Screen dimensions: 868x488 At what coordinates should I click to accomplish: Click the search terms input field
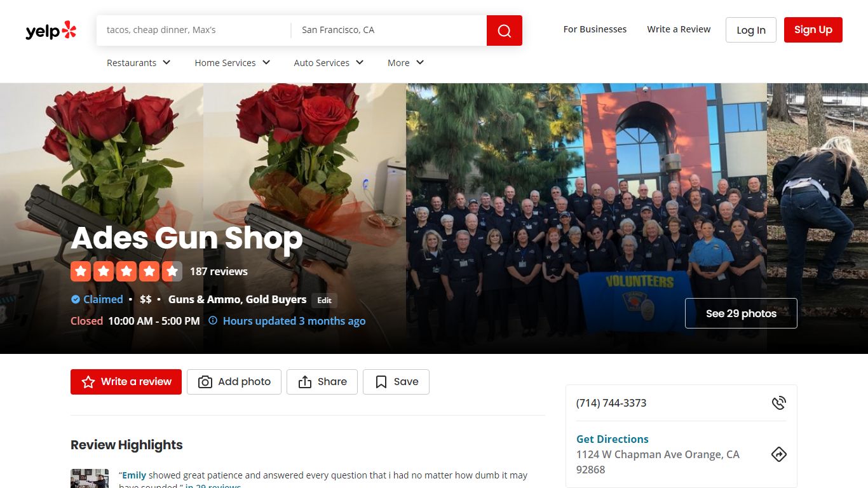(x=194, y=30)
